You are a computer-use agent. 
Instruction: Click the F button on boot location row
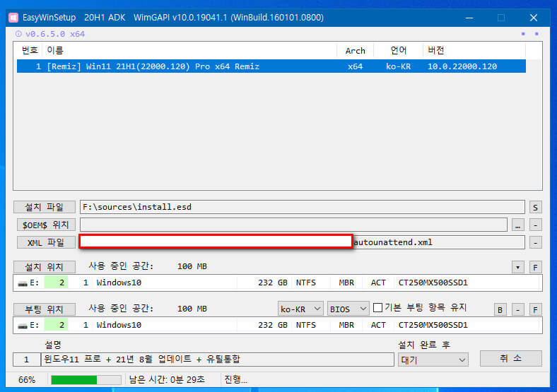[x=535, y=309]
